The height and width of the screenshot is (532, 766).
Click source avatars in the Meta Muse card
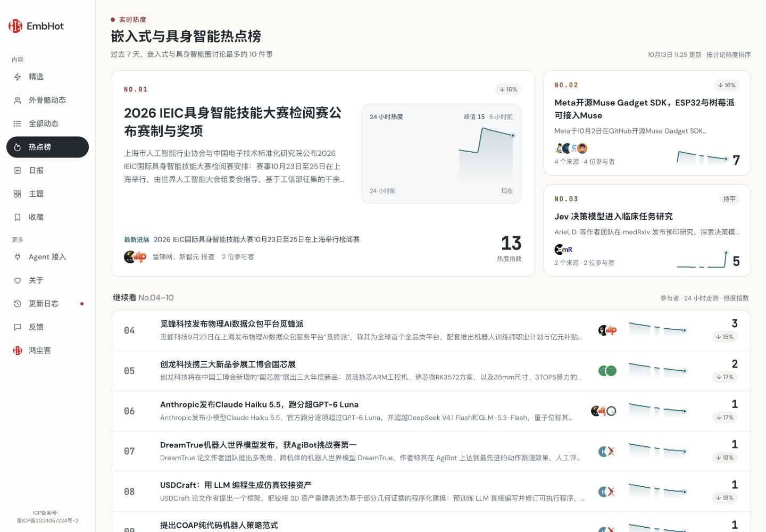tap(571, 148)
